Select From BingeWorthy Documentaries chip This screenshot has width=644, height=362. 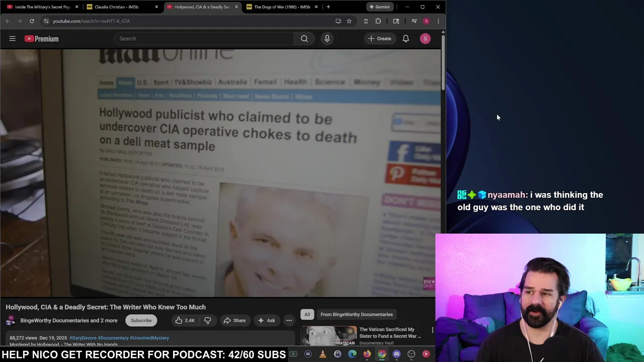point(356,315)
